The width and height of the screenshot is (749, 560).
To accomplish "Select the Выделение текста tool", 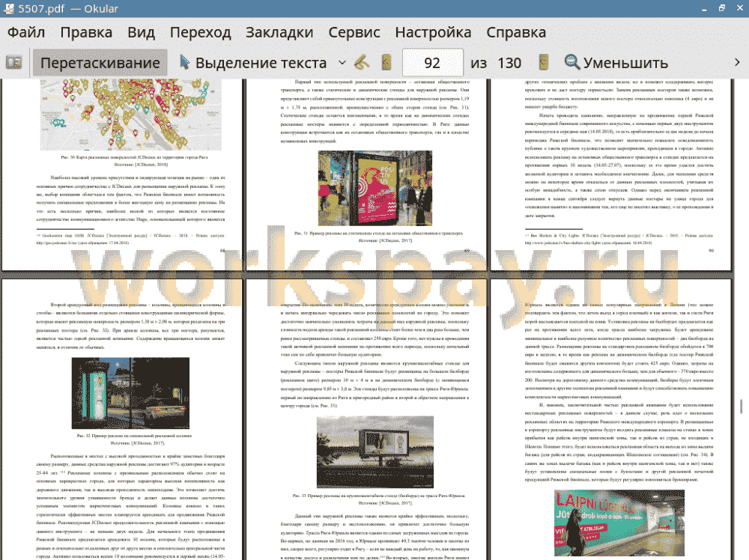I will pyautogui.click(x=253, y=63).
